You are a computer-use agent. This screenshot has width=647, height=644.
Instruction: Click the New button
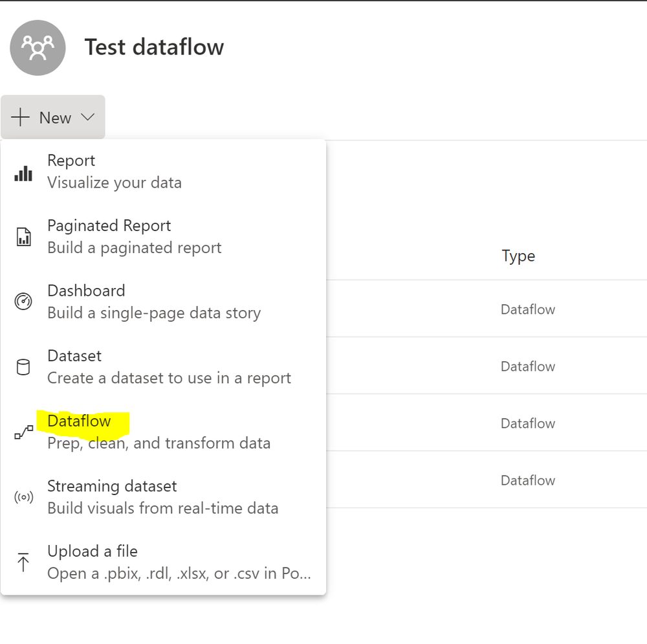coord(53,117)
